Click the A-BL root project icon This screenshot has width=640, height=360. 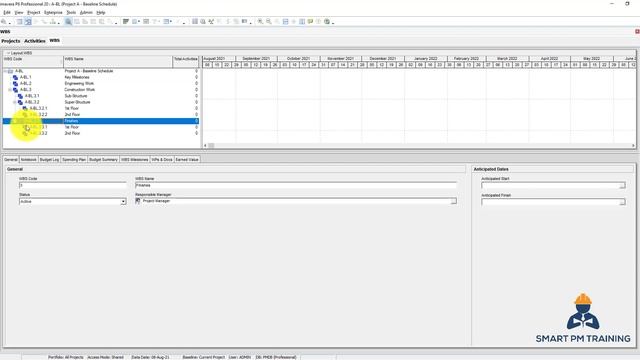[x=11, y=71]
